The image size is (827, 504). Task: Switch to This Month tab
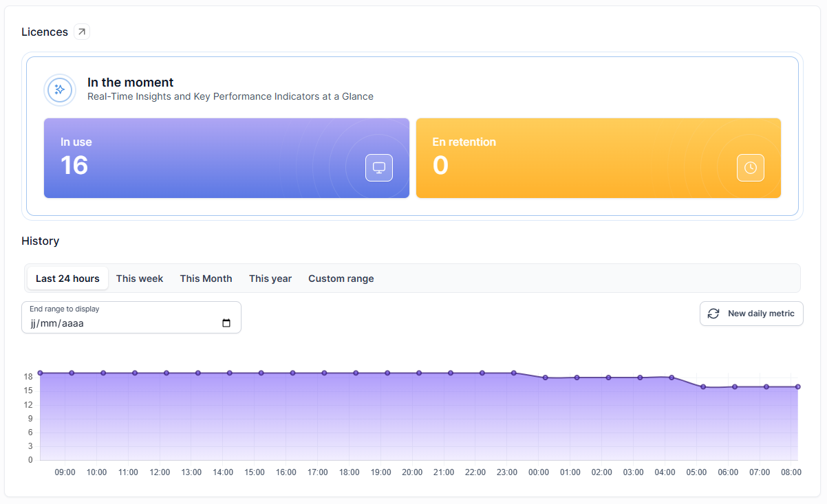point(206,278)
